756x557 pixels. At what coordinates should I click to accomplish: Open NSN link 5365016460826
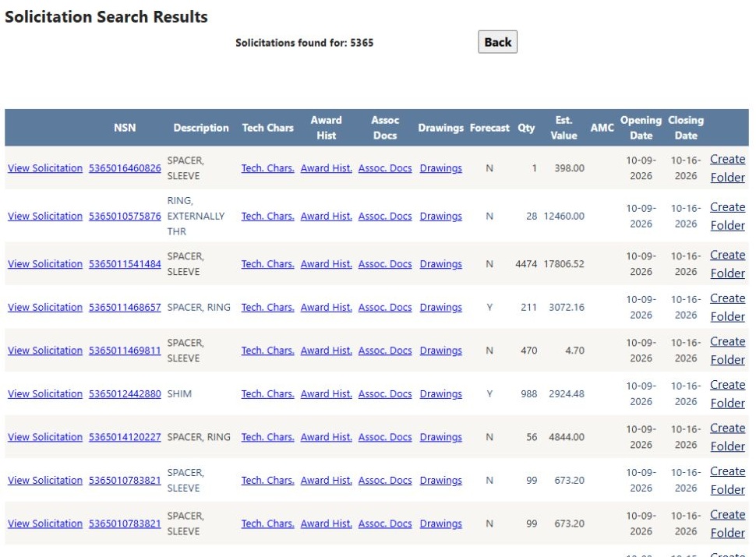pos(125,168)
